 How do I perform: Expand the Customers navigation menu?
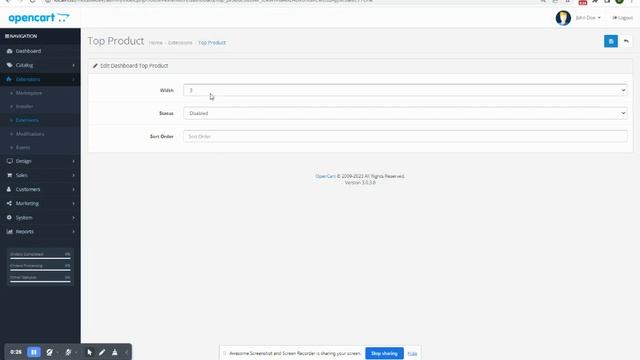[x=40, y=189]
